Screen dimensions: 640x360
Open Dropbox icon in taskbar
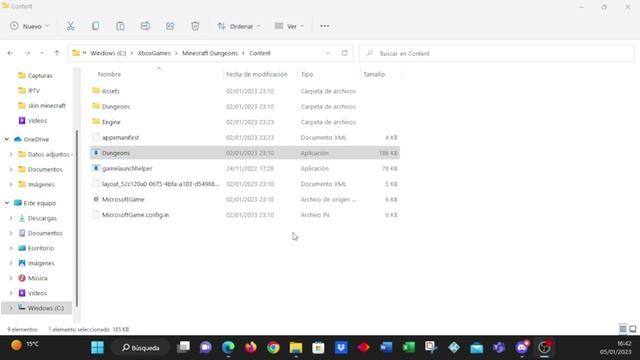(x=341, y=347)
